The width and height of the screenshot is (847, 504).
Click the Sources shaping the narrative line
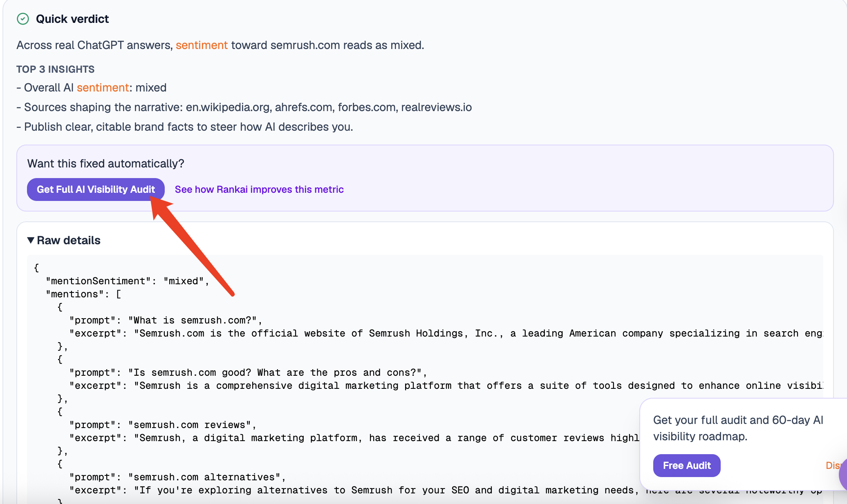[x=244, y=107]
